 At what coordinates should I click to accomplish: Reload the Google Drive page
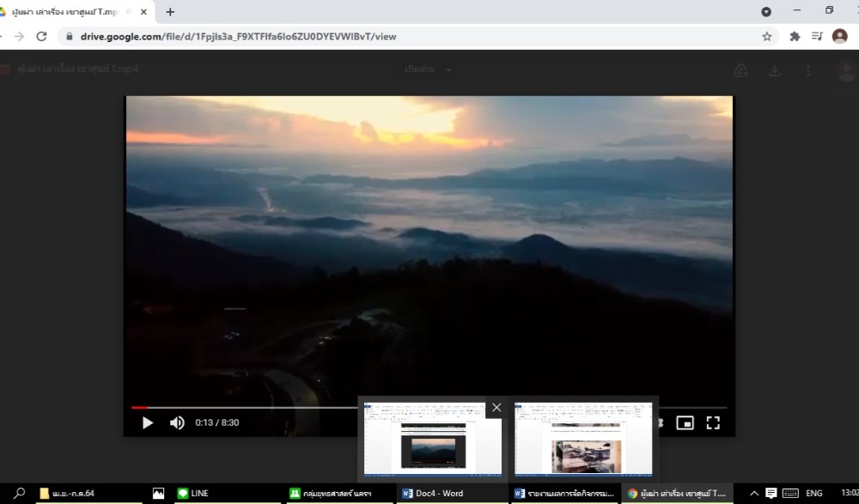(41, 37)
